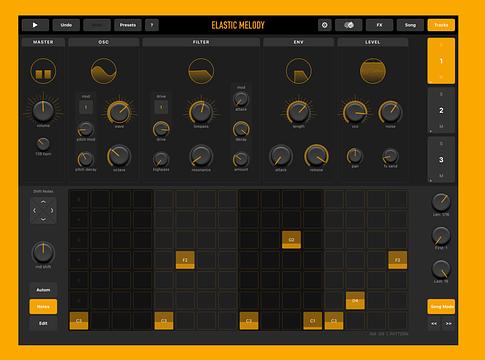Screen dimensions: 485x360
Task: Click the level meter display icon
Action: [373, 71]
